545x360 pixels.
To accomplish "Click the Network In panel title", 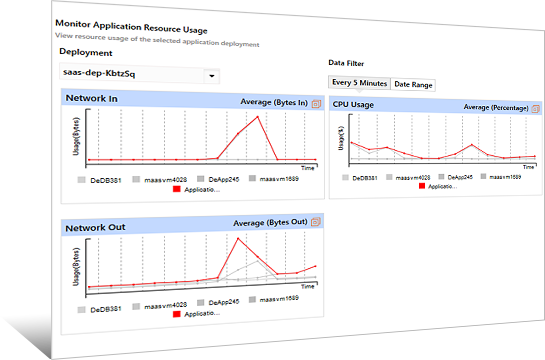I will 92,98.
